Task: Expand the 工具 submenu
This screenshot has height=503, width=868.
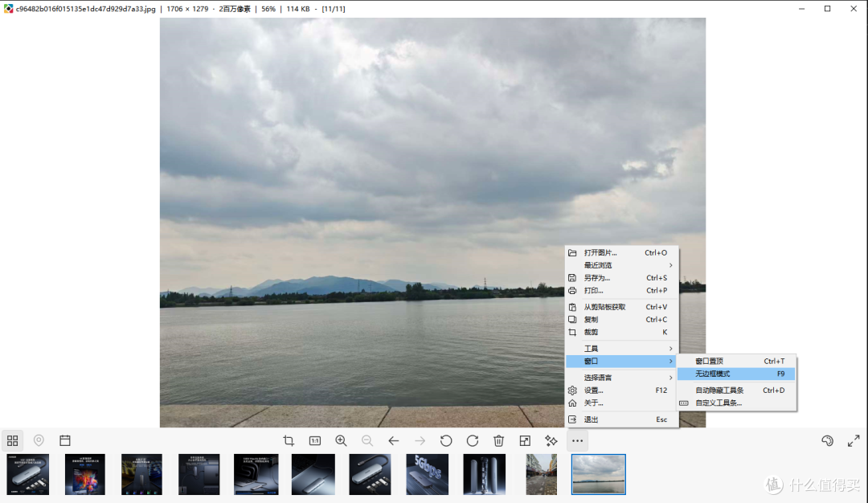Action: point(621,349)
